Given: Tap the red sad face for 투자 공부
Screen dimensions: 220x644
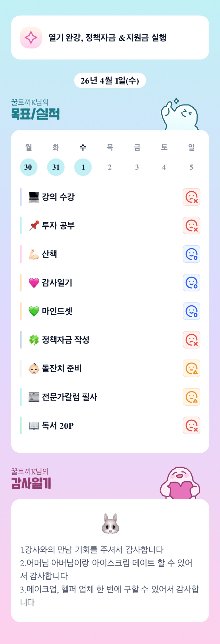Looking at the screenshot, I should click(x=191, y=226).
